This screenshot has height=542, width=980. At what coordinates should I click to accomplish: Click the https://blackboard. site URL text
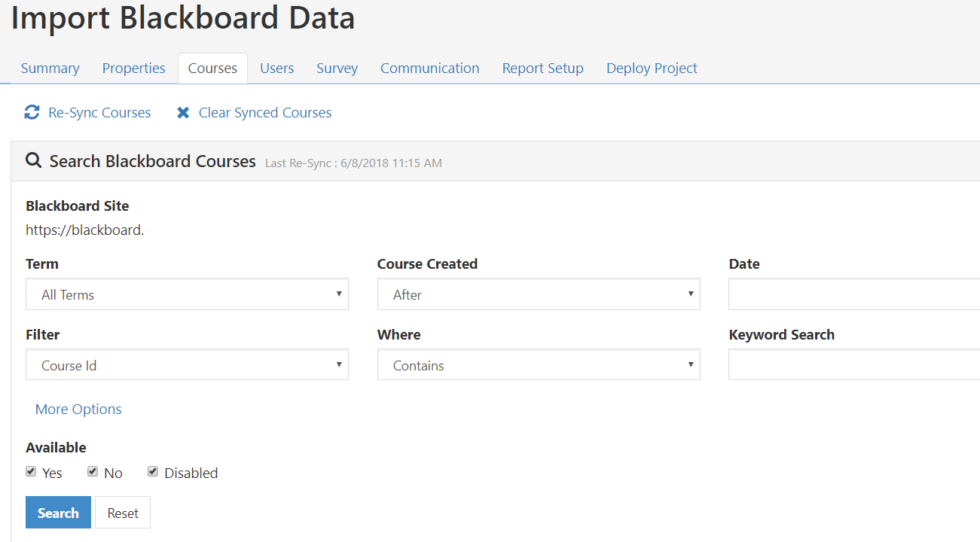tap(85, 230)
